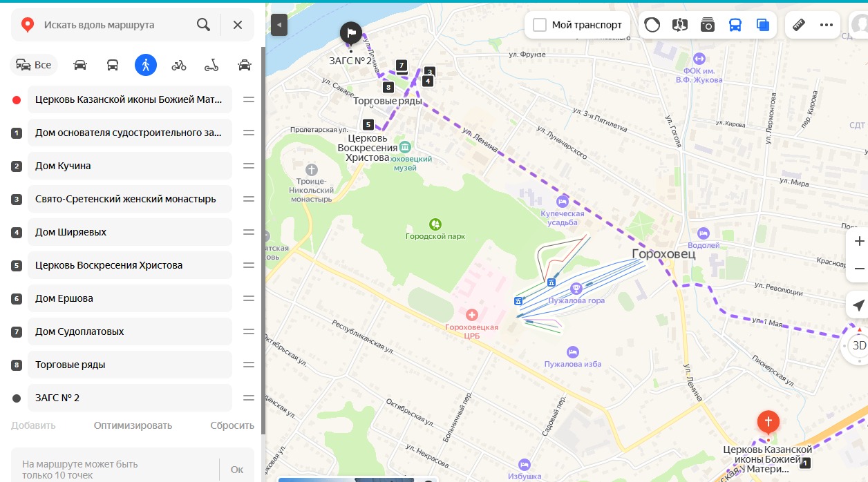Click the route search input field
Viewport: 868px width, 482px height.
114,25
